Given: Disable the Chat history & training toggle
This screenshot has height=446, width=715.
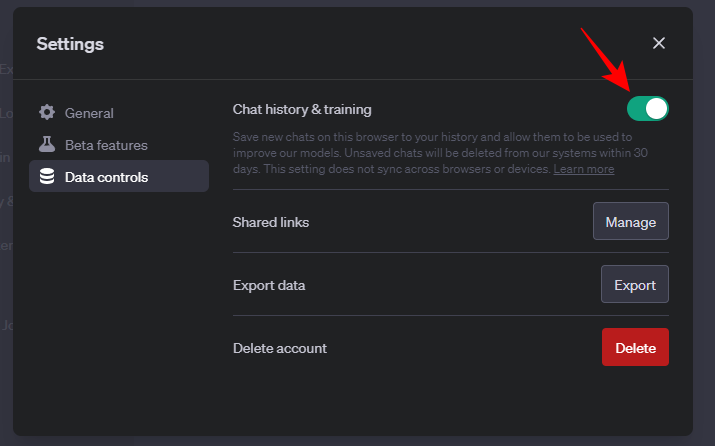Looking at the screenshot, I should click(648, 109).
